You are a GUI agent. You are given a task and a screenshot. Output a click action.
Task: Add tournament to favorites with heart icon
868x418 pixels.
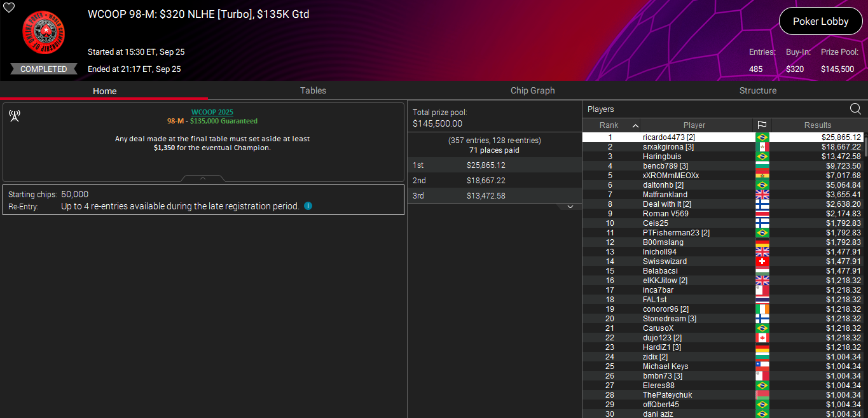coord(9,8)
